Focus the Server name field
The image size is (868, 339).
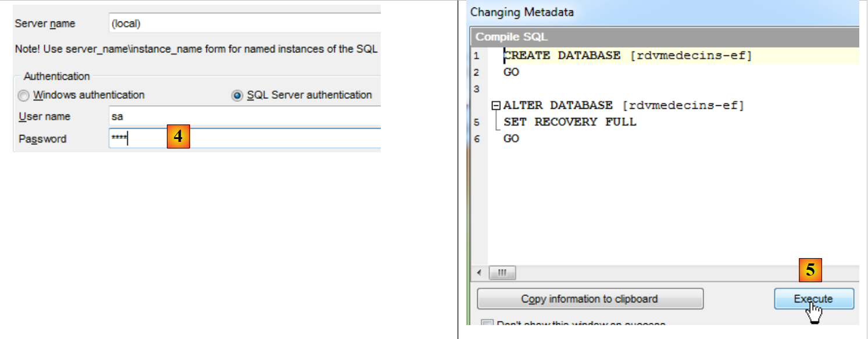tap(244, 24)
